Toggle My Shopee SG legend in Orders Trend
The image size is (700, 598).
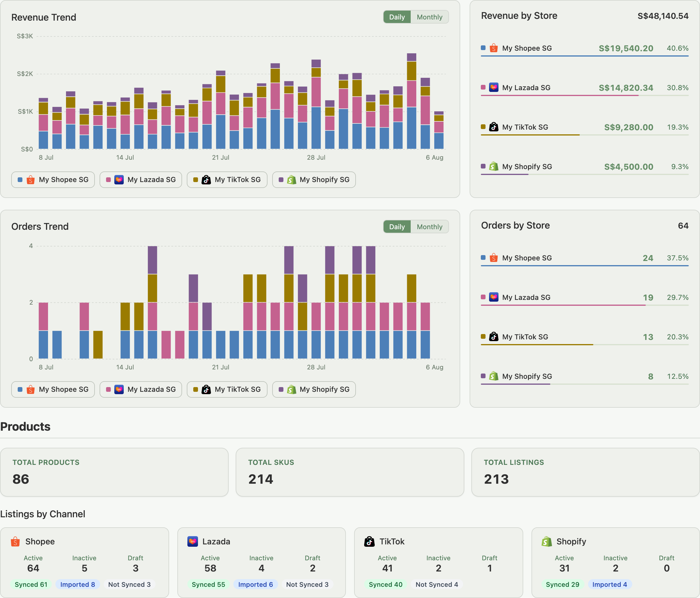tap(53, 389)
